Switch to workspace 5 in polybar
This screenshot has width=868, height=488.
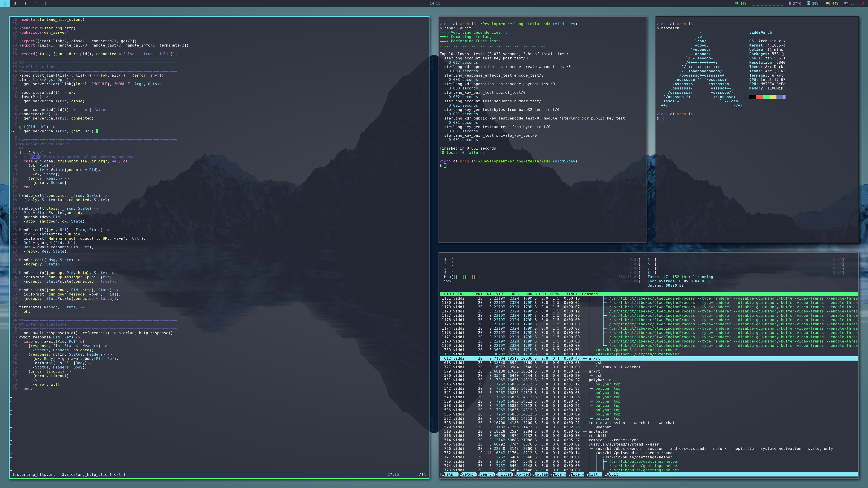tap(45, 3)
